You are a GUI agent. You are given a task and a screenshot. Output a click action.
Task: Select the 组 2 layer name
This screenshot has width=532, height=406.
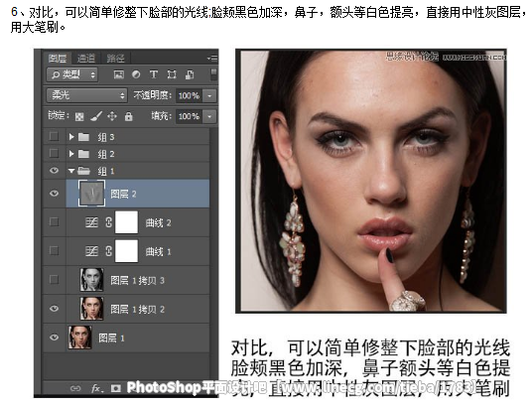[106, 155]
